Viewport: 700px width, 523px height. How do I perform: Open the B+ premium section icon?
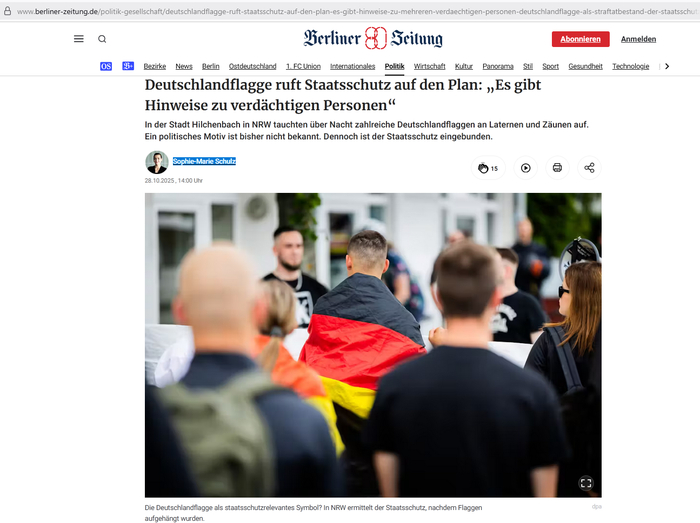point(128,66)
